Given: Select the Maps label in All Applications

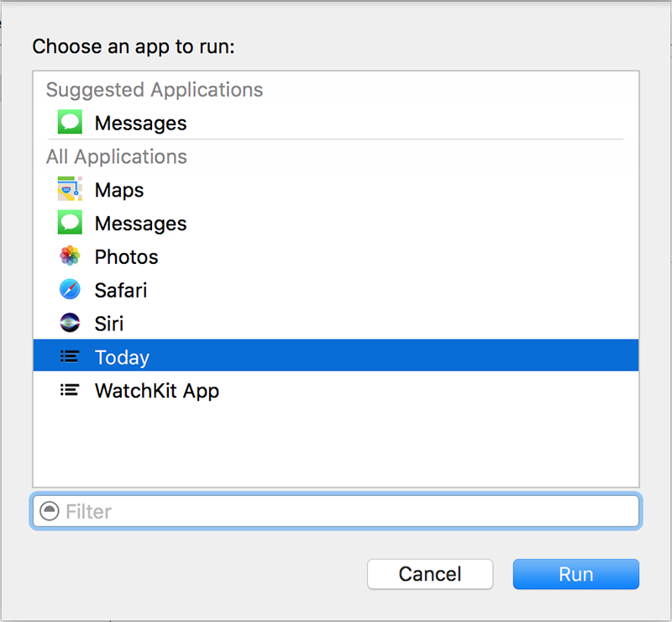Looking at the screenshot, I should (x=119, y=191).
